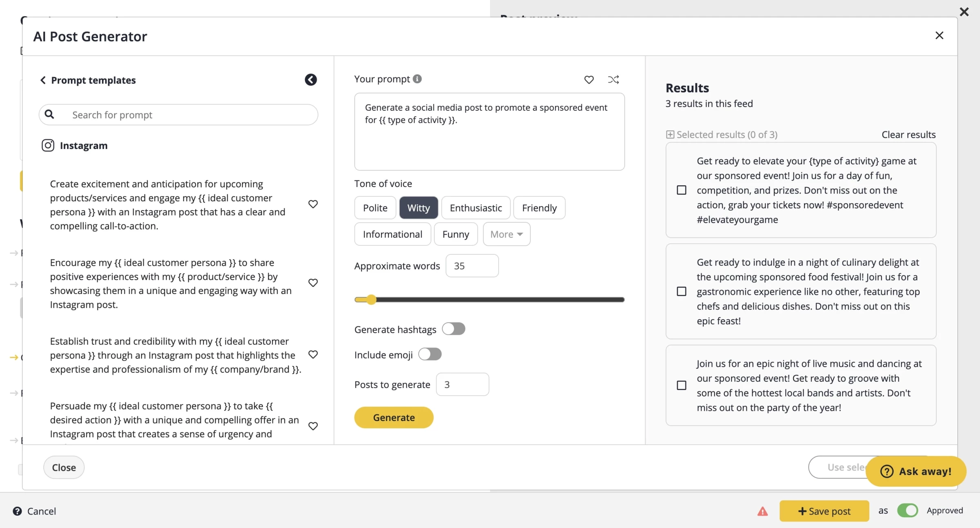
Task: Click the Generate button
Action: (394, 417)
